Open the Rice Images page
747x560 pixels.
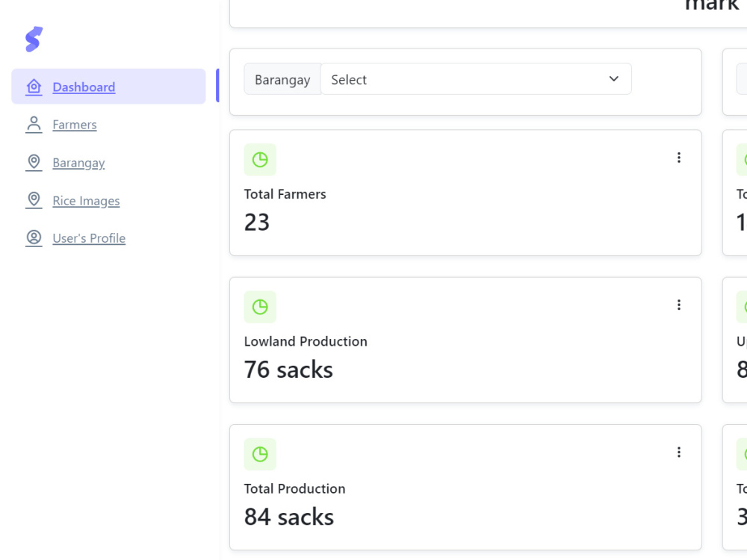point(86,200)
